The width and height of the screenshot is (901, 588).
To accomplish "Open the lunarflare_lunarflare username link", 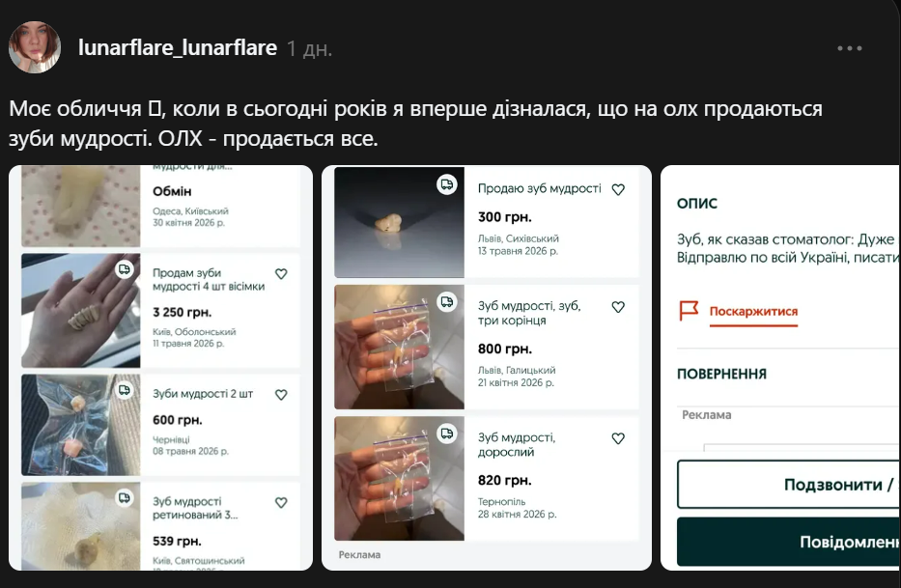I will (178, 47).
